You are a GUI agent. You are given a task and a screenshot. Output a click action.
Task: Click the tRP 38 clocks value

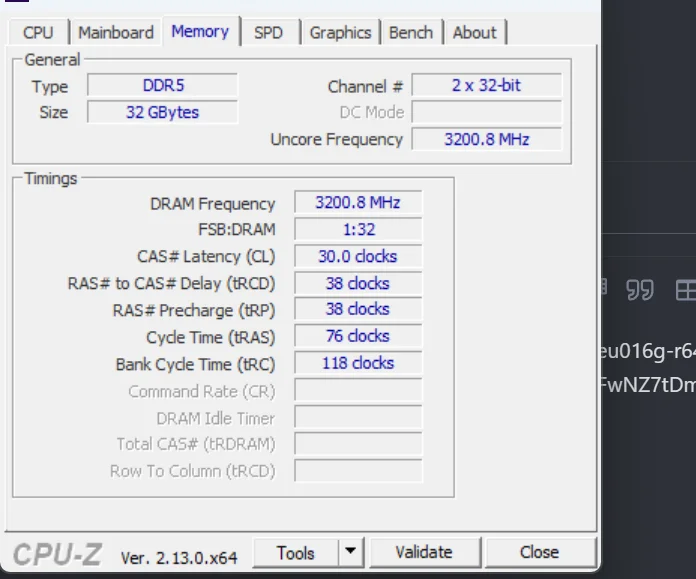(358, 309)
